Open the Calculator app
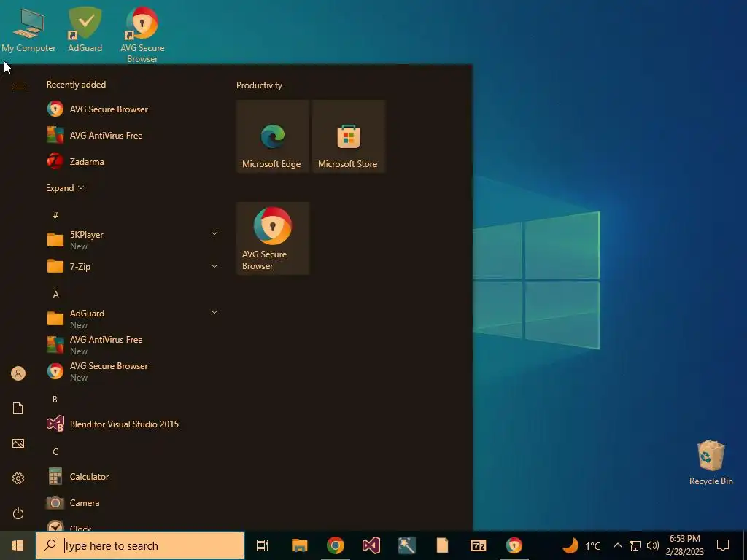 (x=133, y=477)
